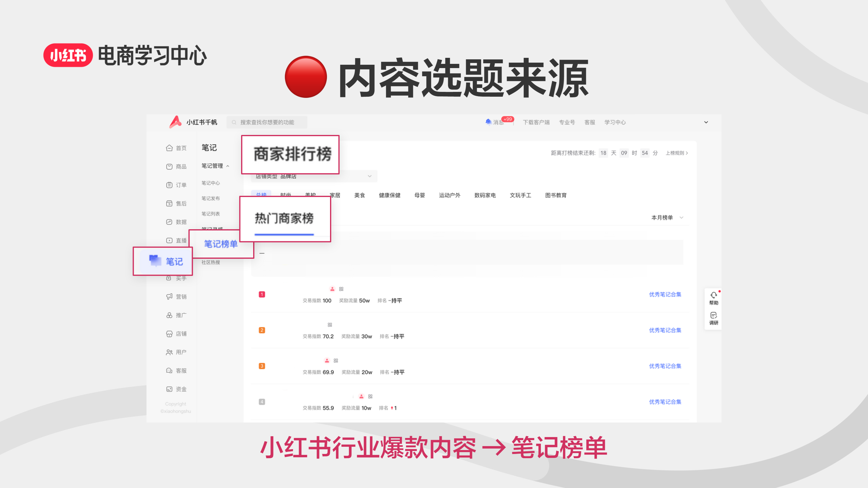Click the profile icon in rank 3 row

[x=327, y=361]
